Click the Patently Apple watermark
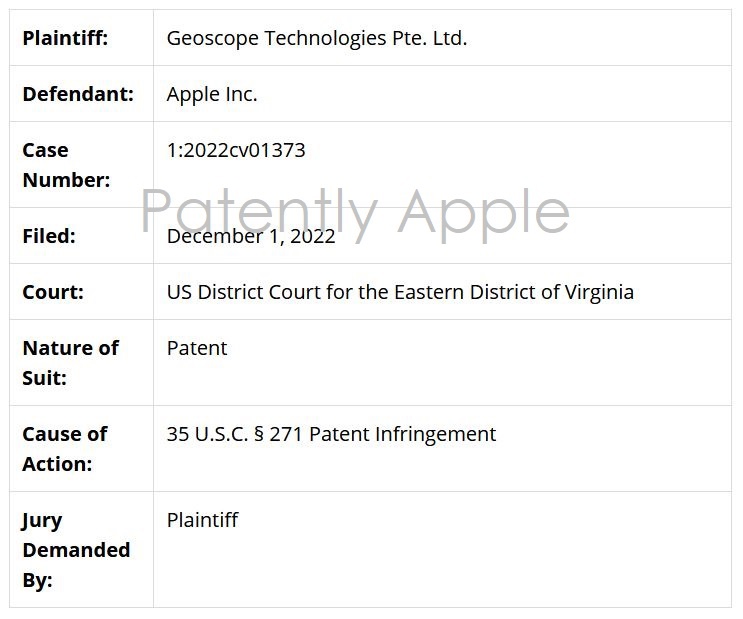The image size is (743, 619). [355, 212]
